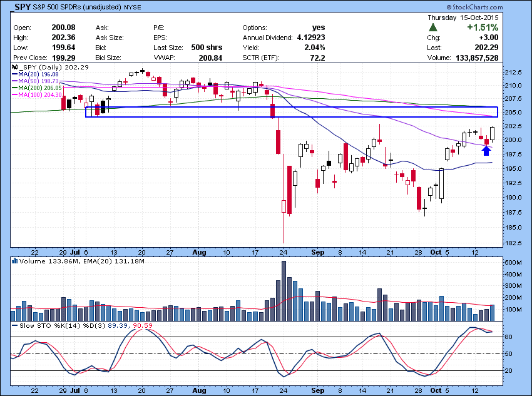Click the 187.5 price axis label
The image size is (532, 396).
pos(513,213)
